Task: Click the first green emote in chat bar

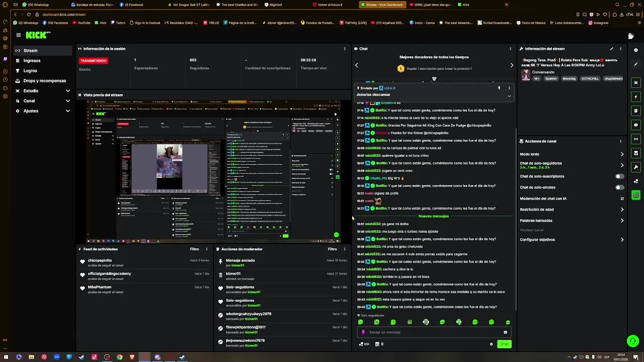Action: (x=360, y=322)
